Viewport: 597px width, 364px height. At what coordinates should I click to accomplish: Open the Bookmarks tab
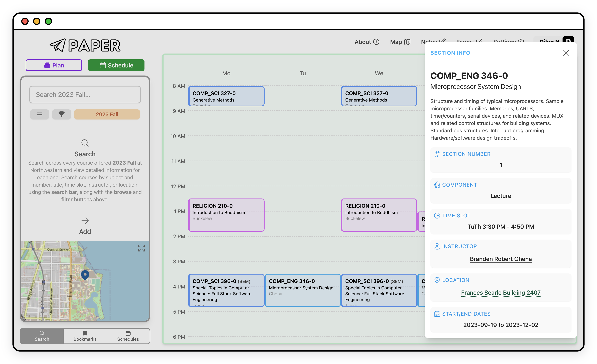click(85, 336)
